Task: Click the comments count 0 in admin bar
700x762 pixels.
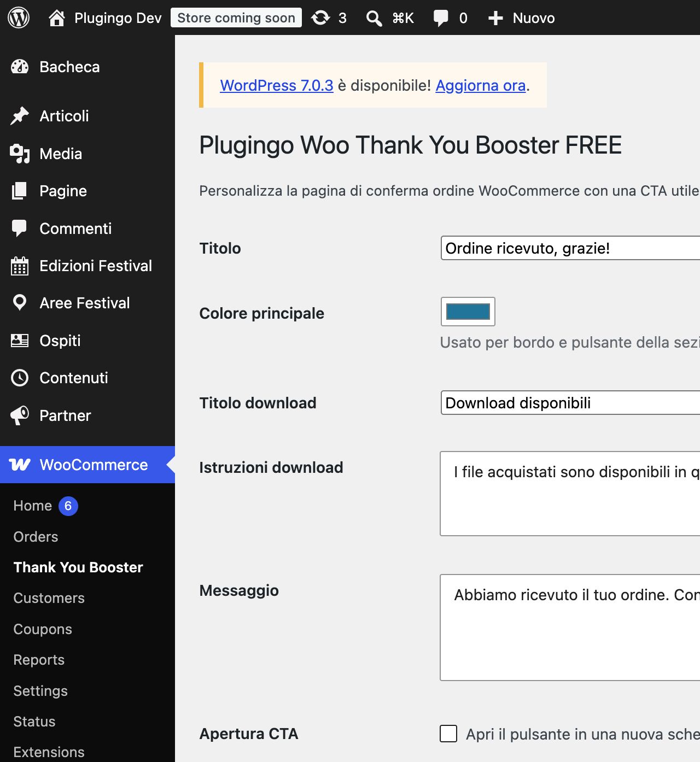Action: [463, 19]
